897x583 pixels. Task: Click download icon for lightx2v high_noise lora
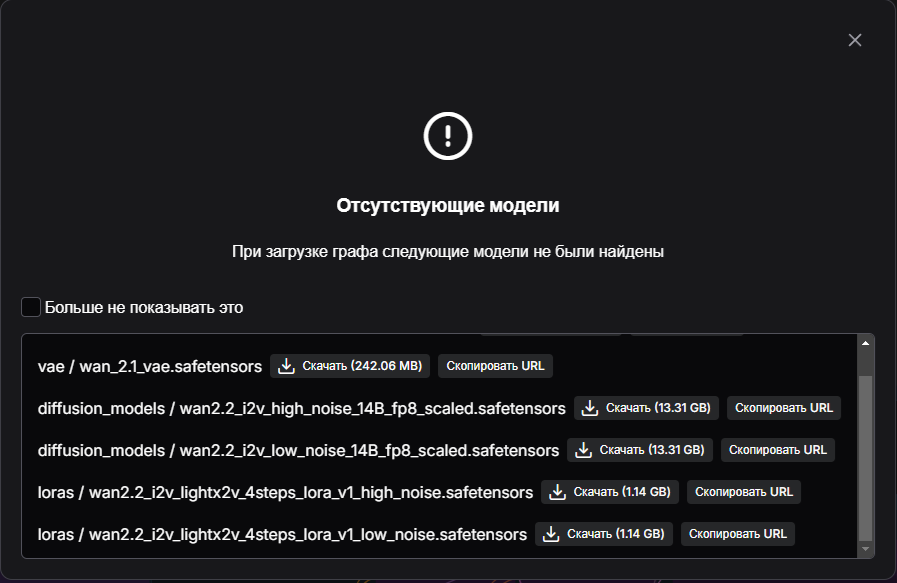tap(558, 492)
